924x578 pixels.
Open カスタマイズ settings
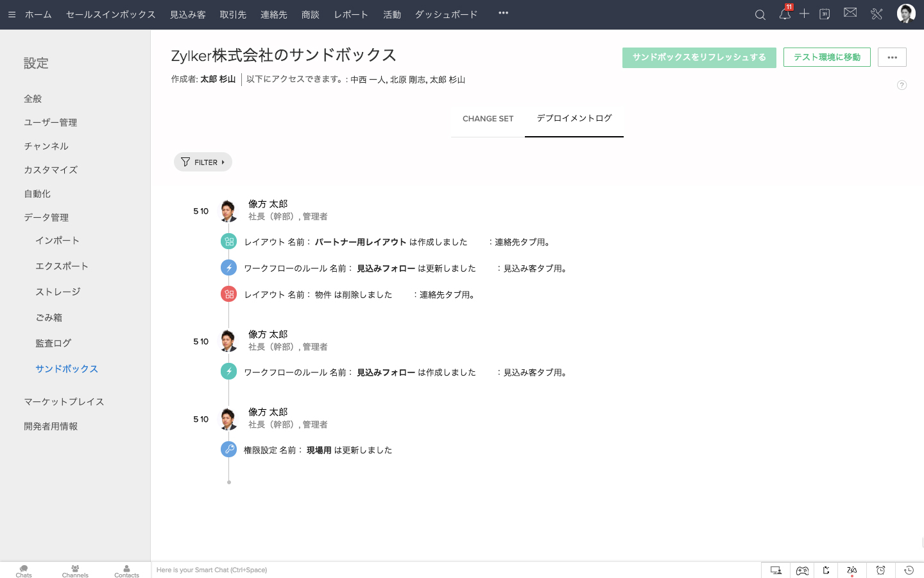pyautogui.click(x=51, y=170)
